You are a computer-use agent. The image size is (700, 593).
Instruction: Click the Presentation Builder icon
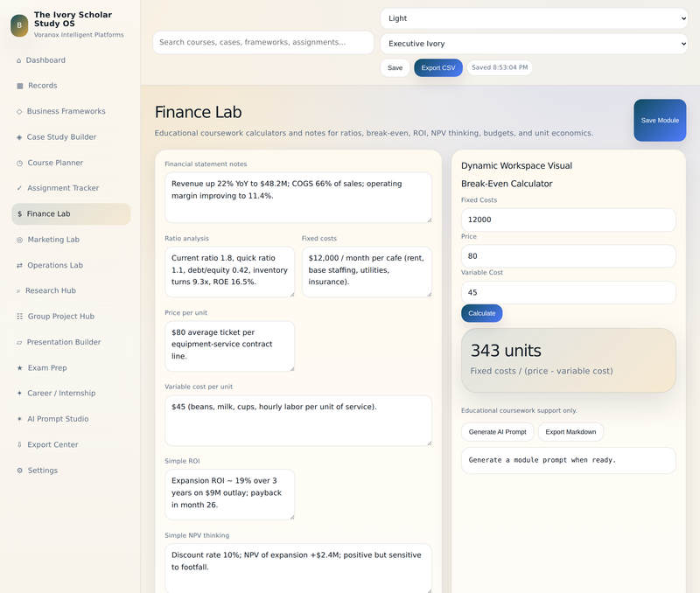[x=19, y=343]
